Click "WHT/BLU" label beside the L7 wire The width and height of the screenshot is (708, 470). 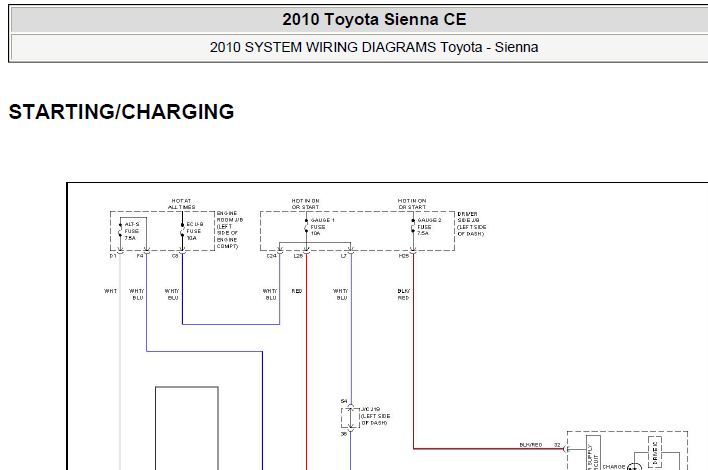point(341,294)
